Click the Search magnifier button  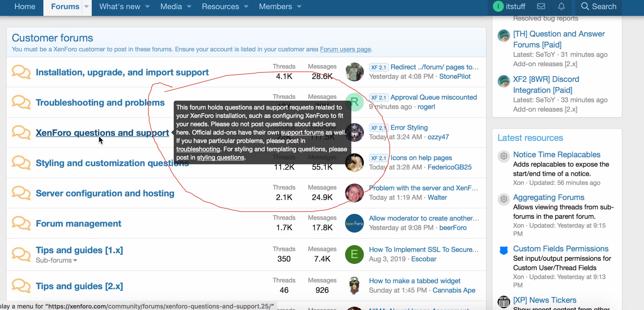[599, 6]
